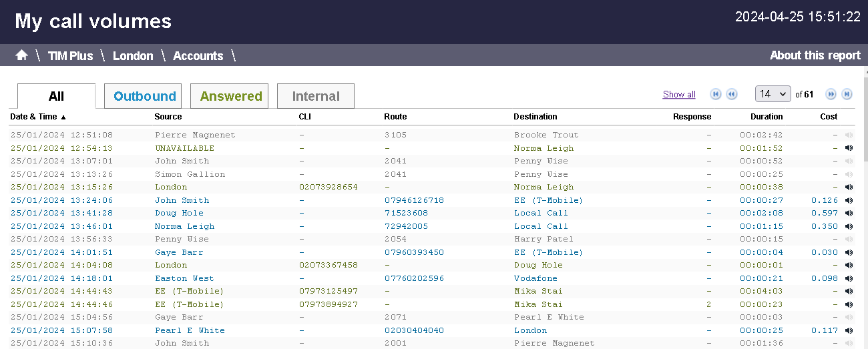This screenshot has height=349, width=868.
Task: Sort by Response column header
Action: 692,117
